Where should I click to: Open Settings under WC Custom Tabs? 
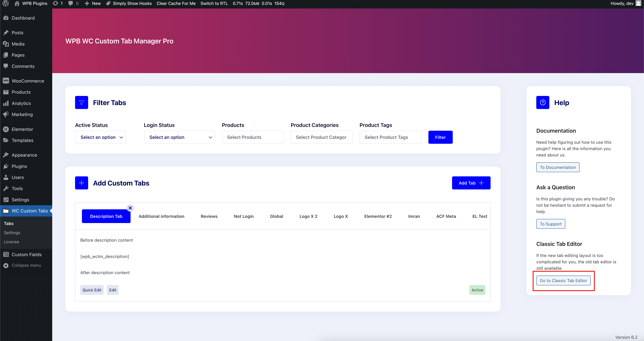click(12, 232)
